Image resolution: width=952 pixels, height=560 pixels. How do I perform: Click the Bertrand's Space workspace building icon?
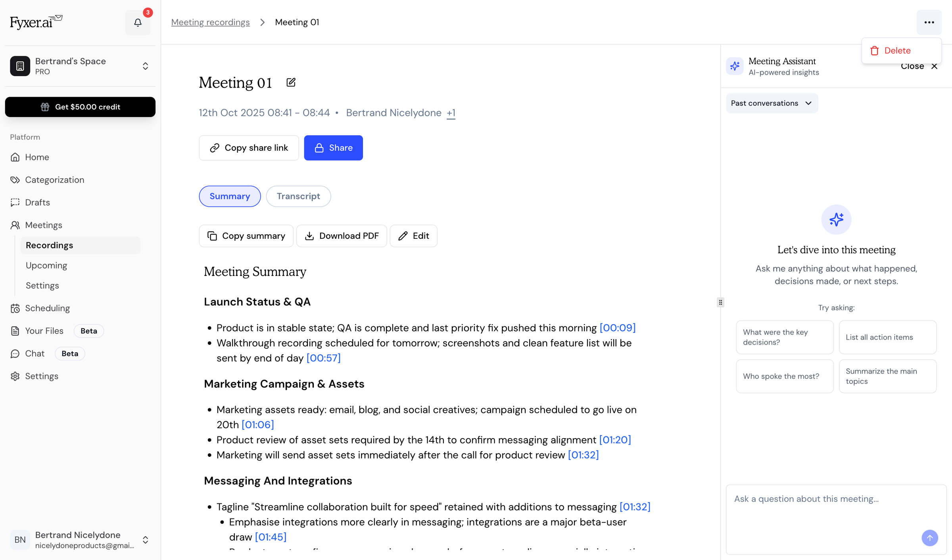click(20, 66)
